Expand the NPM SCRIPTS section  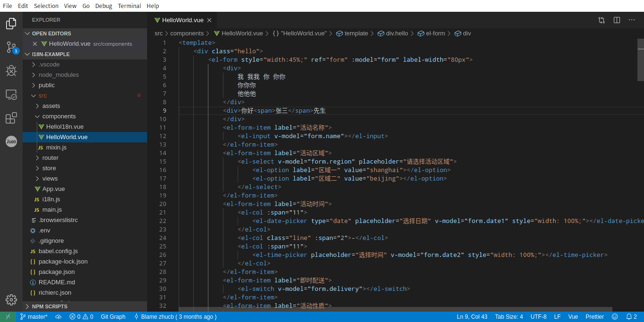[x=50, y=306]
